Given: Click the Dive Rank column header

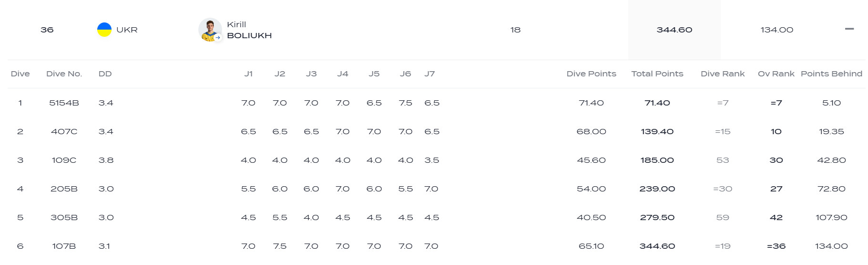Looking at the screenshot, I should [x=722, y=74].
